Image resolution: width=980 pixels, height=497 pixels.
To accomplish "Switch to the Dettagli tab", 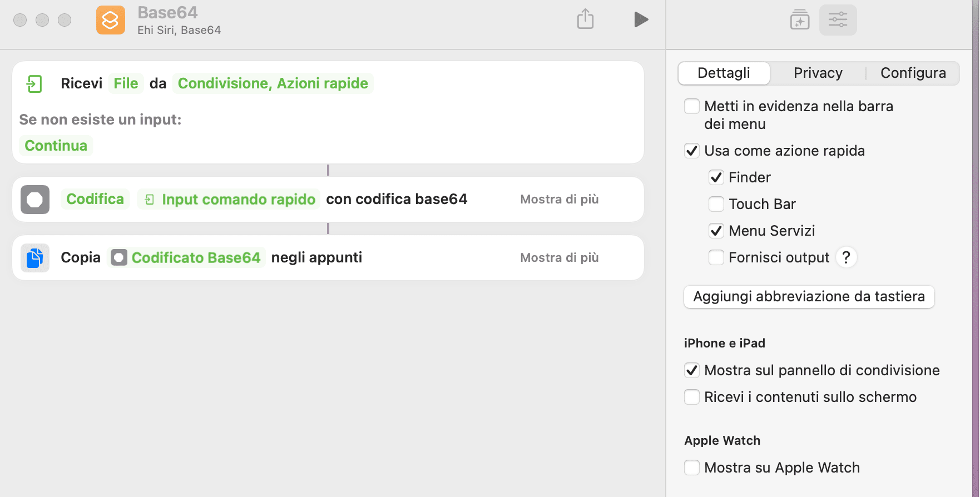I will 724,73.
